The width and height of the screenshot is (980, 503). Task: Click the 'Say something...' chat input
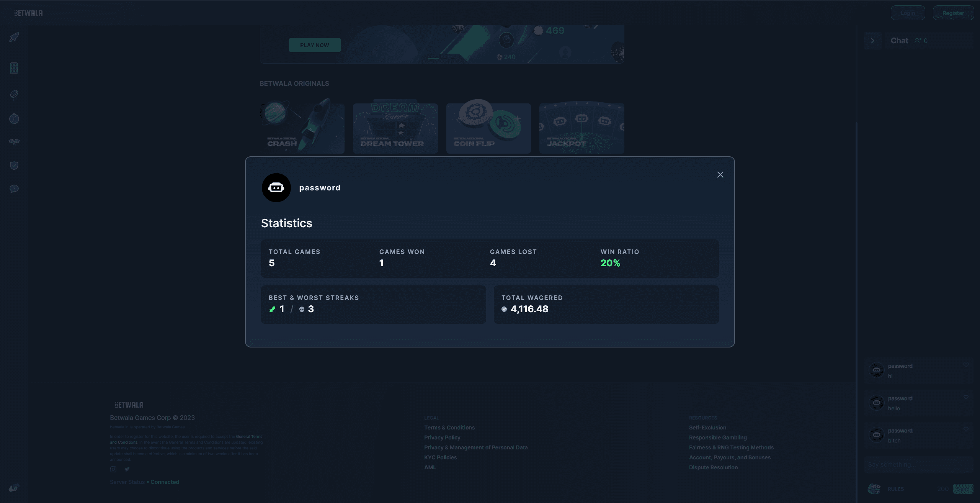tap(918, 465)
